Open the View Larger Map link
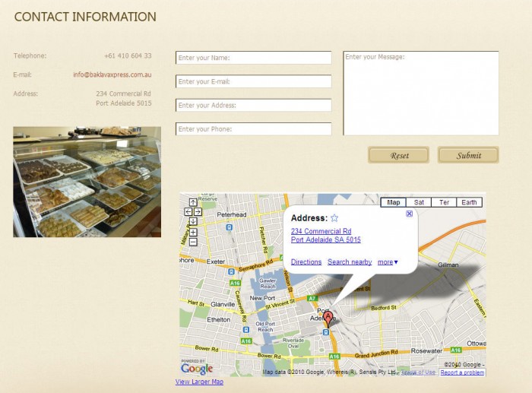The image size is (532, 393). (199, 382)
